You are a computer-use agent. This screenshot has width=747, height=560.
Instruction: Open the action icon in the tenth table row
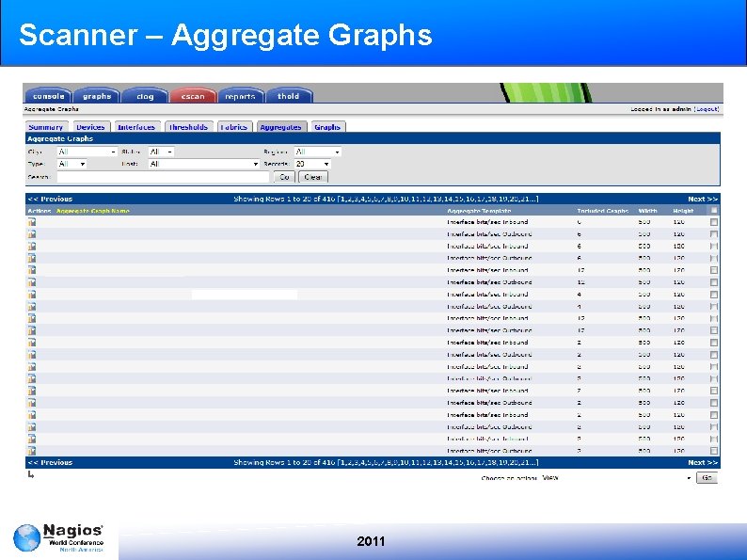[x=32, y=330]
